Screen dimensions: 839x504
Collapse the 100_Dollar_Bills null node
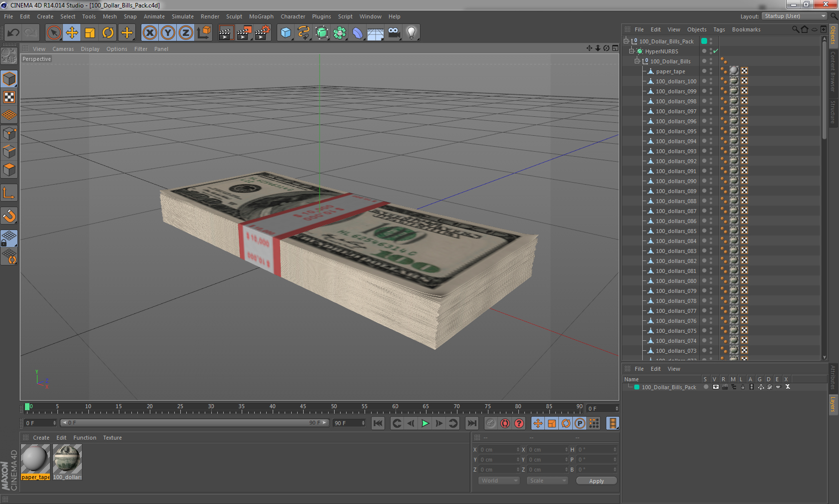tap(637, 61)
